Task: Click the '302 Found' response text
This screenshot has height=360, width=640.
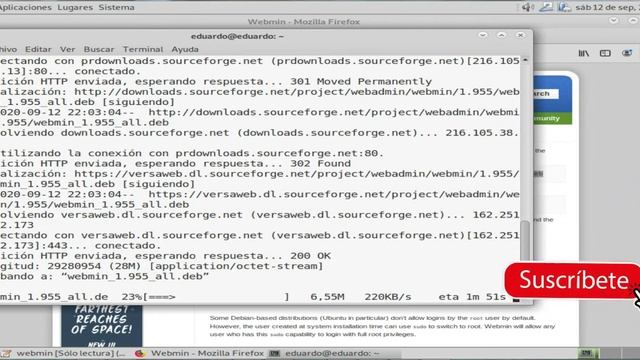Action: (x=320, y=164)
